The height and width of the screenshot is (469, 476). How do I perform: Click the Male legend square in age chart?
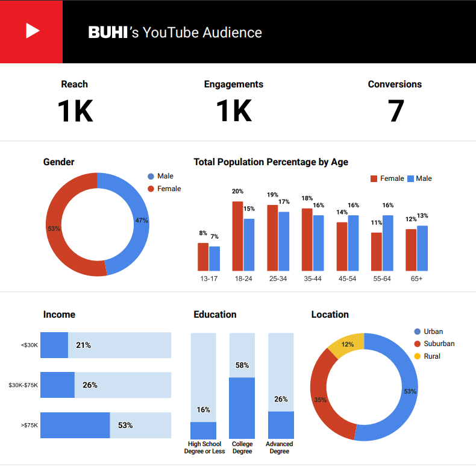tap(410, 178)
